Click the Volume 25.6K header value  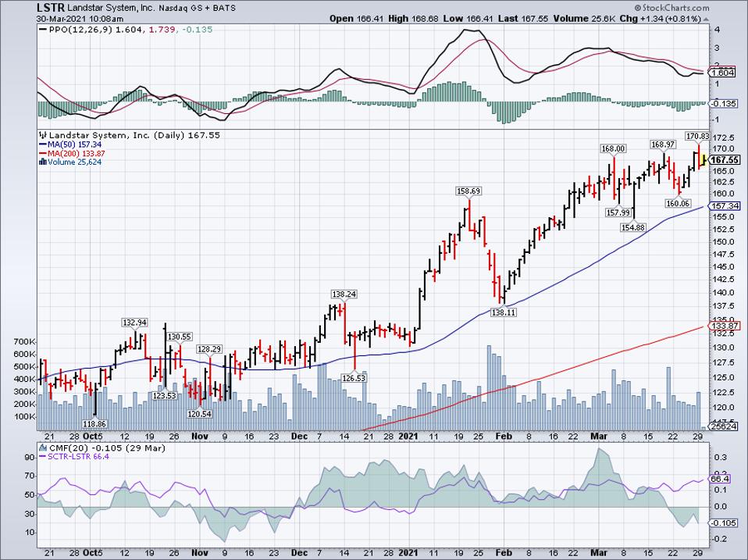point(584,19)
